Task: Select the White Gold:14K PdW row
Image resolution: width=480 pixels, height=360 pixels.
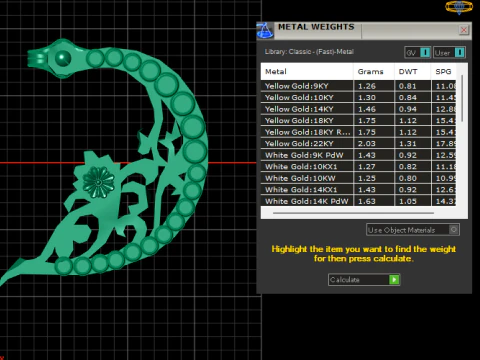Action: pyautogui.click(x=358, y=201)
